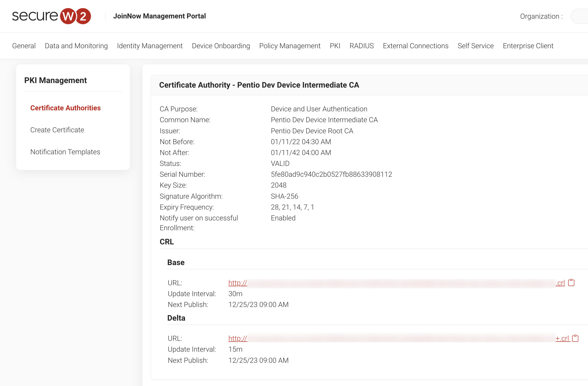Click the SecureW2 logo

tap(52, 16)
